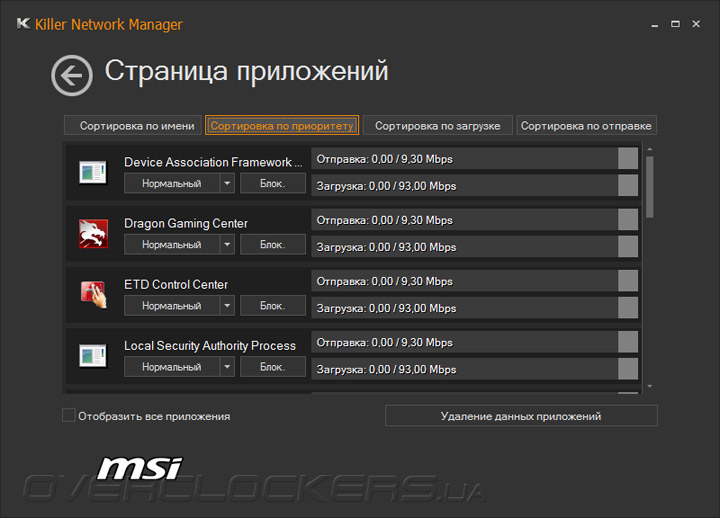Click the Killer K logo icon

click(x=23, y=23)
